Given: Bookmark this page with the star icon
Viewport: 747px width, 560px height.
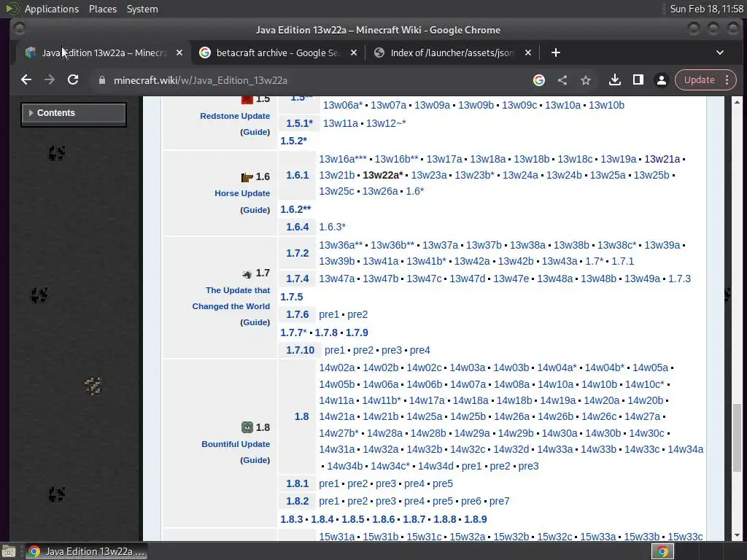Looking at the screenshot, I should pyautogui.click(x=586, y=80).
